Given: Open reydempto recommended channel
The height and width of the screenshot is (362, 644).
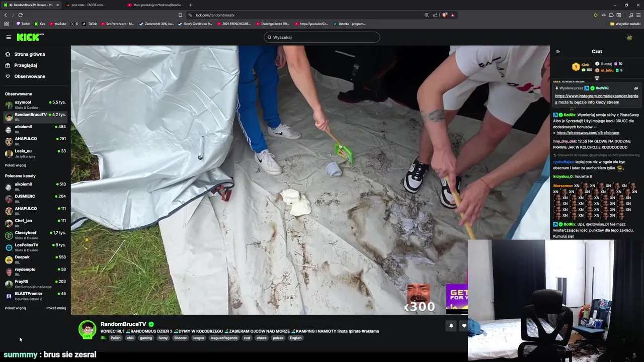Looking at the screenshot, I should (35, 271).
